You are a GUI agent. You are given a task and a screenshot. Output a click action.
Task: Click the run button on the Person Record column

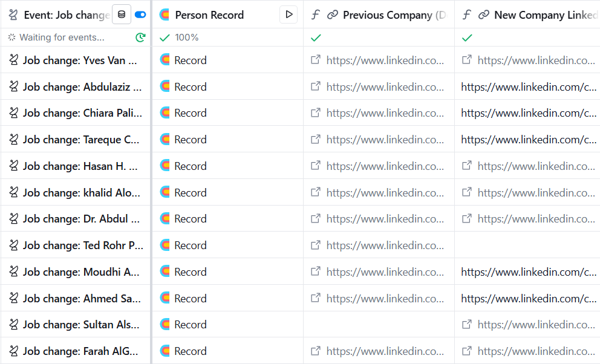289,15
